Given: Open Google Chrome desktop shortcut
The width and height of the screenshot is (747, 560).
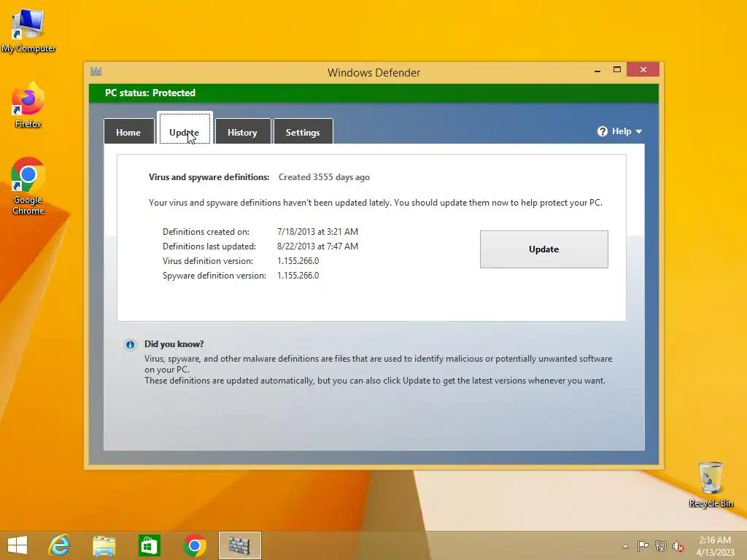Looking at the screenshot, I should click(28, 186).
